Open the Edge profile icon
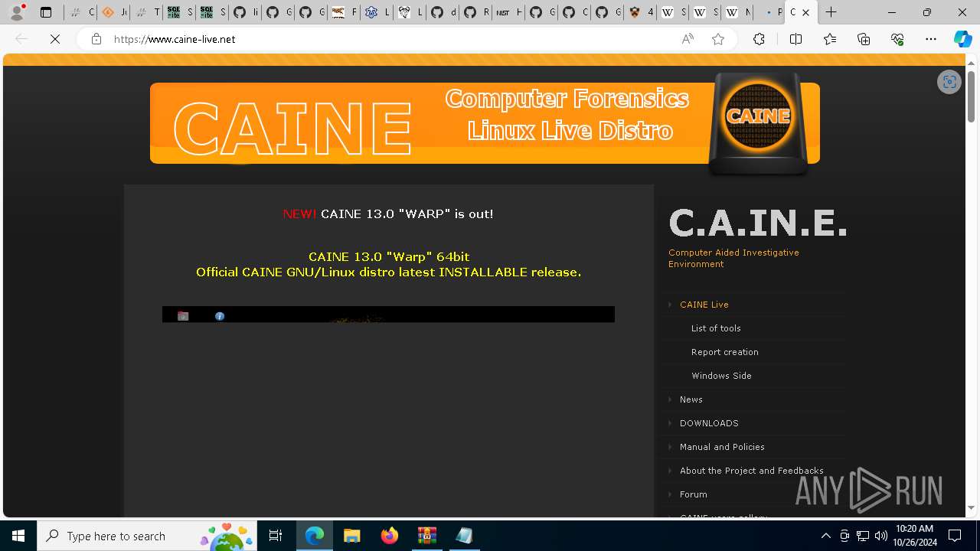This screenshot has height=551, width=980. (17, 12)
